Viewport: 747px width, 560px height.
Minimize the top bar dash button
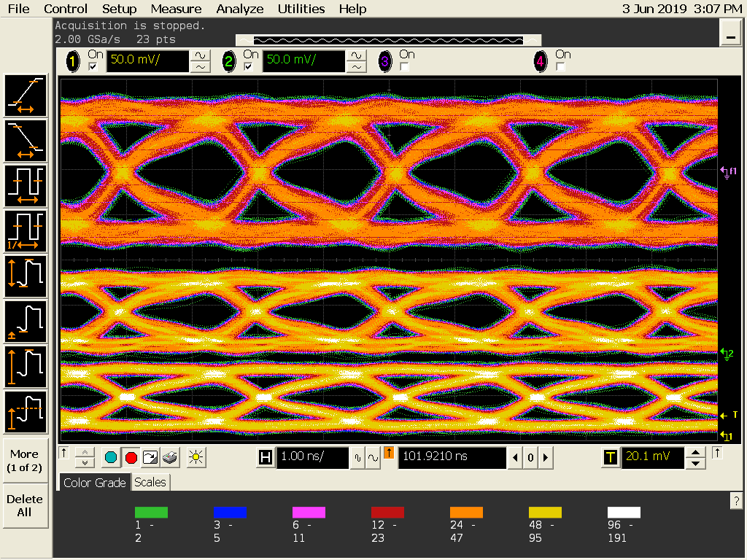pyautogui.click(x=730, y=34)
